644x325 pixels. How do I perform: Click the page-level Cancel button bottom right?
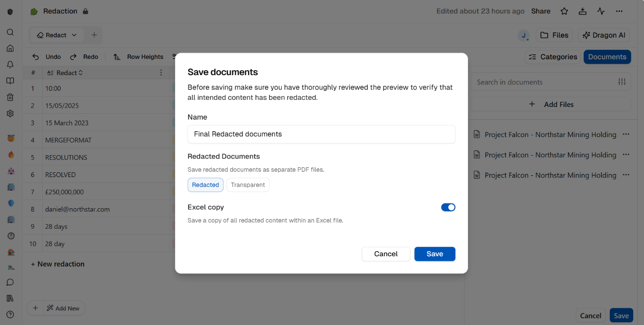coord(590,316)
